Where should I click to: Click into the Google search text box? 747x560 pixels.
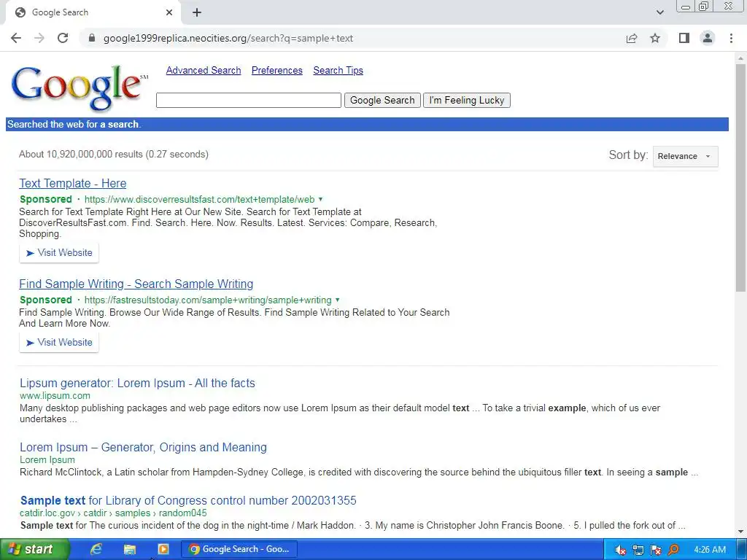249,100
